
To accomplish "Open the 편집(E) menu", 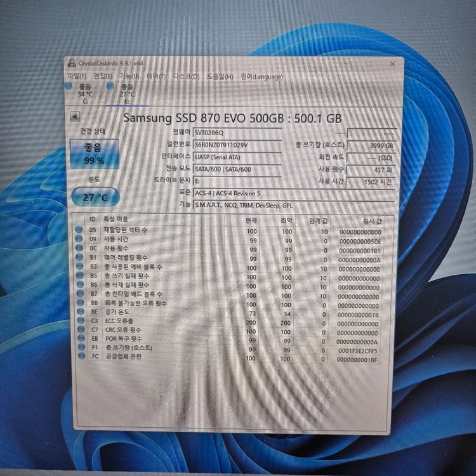I will [x=103, y=76].
